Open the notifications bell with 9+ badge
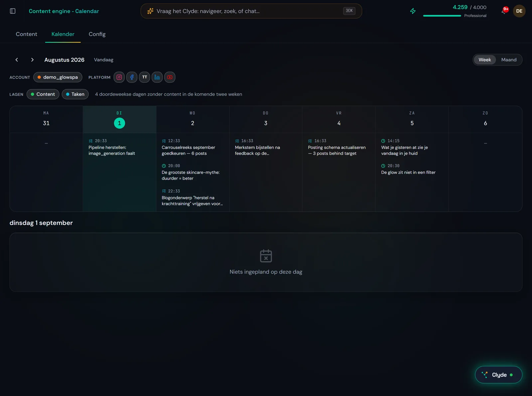Image resolution: width=532 pixels, height=396 pixels. (x=504, y=11)
